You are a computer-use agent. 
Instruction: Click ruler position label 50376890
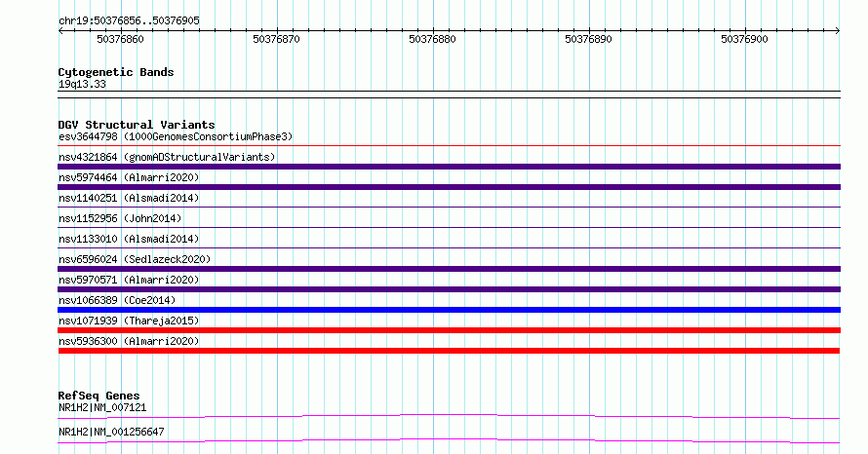[588, 39]
